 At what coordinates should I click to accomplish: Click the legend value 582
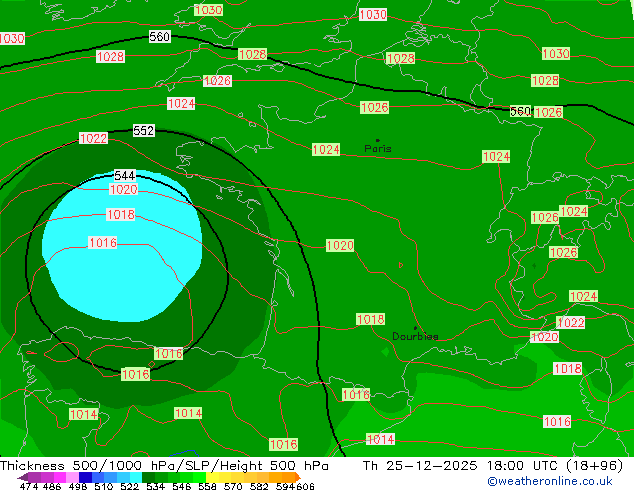(259, 486)
